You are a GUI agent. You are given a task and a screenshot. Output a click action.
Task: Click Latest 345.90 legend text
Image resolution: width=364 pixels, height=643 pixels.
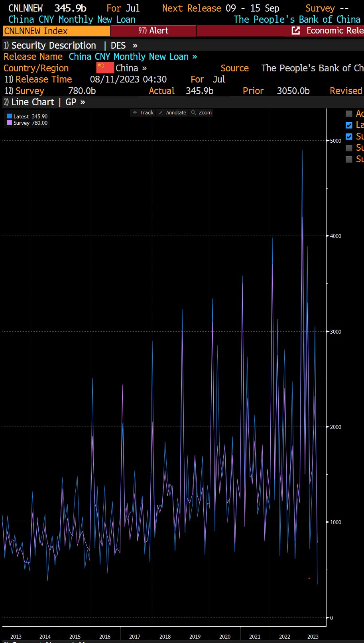(x=30, y=116)
